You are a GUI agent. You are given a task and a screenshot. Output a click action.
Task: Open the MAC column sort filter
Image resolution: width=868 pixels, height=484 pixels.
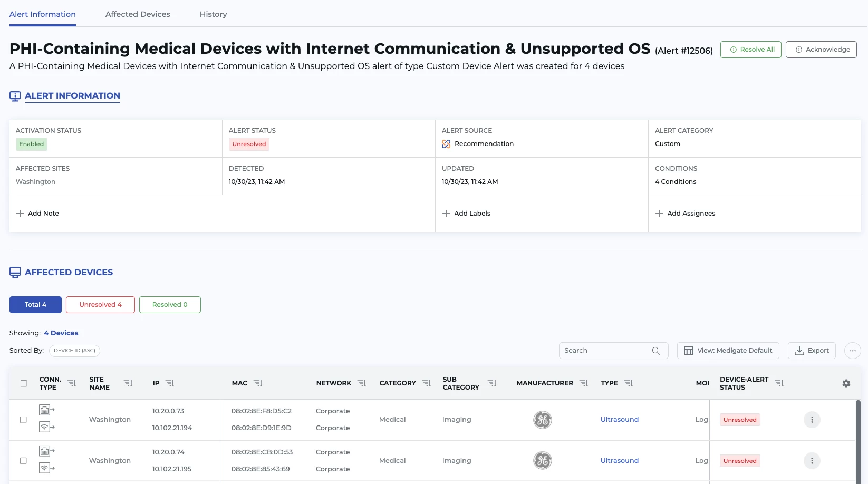[x=258, y=383]
